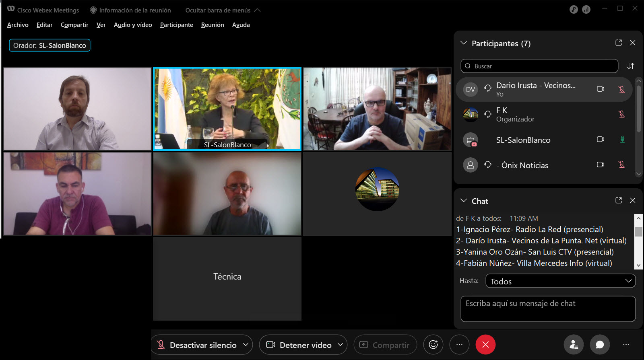Image resolution: width=644 pixels, height=360 pixels.
Task: Click the key icon in title bar
Action: point(574,10)
